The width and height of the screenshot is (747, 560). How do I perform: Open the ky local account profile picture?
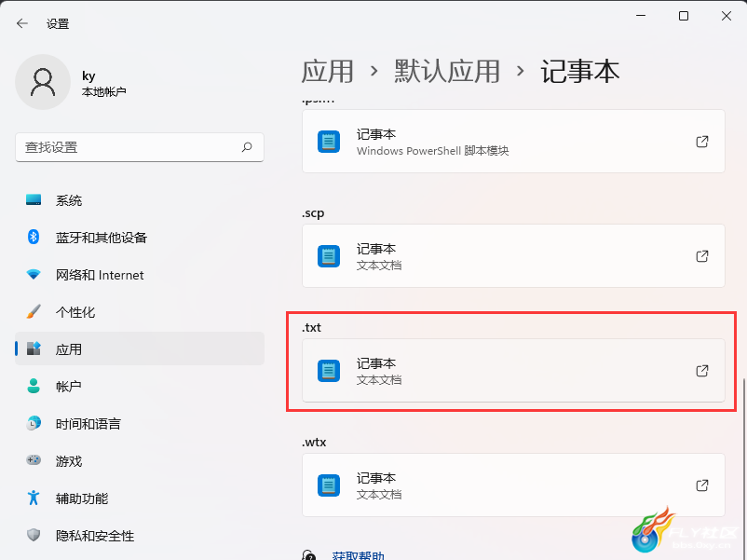tap(43, 82)
